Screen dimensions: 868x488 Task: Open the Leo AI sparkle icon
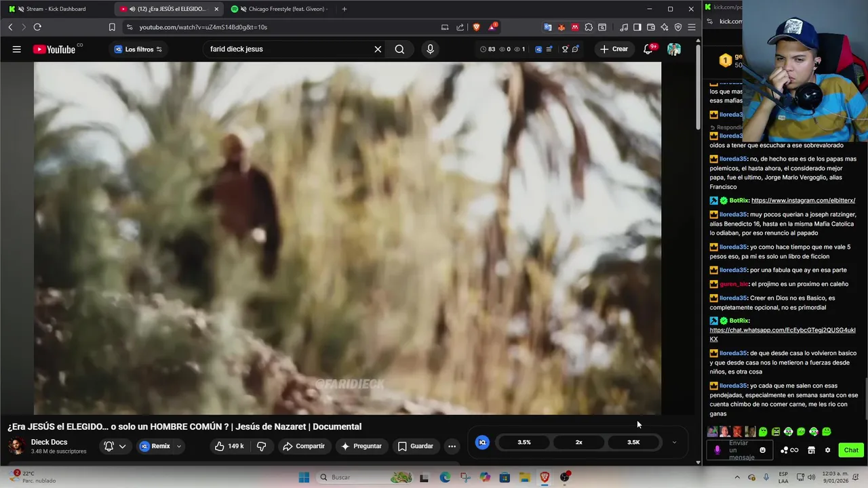click(665, 27)
